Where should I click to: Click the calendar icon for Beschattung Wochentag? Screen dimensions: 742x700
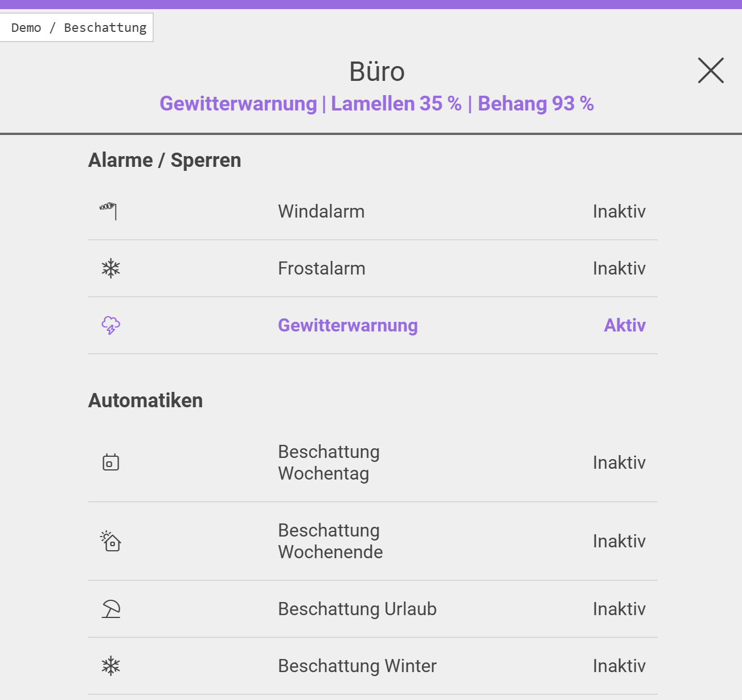coord(110,462)
